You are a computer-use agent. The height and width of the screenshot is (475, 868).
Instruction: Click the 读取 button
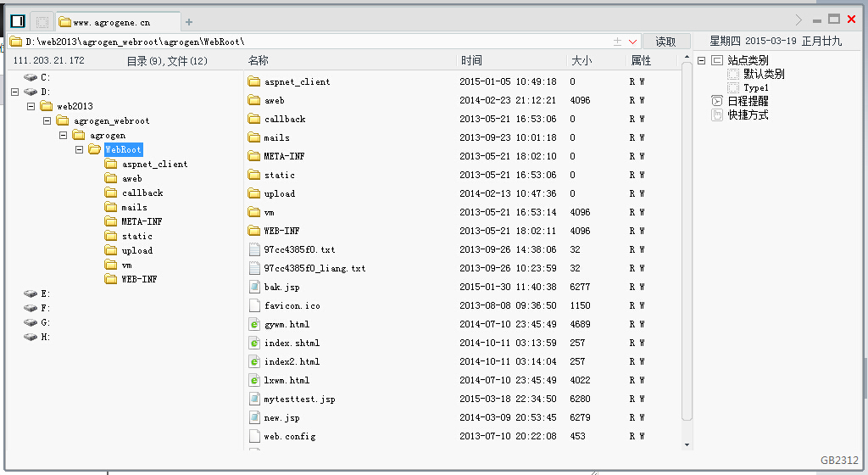click(x=666, y=42)
